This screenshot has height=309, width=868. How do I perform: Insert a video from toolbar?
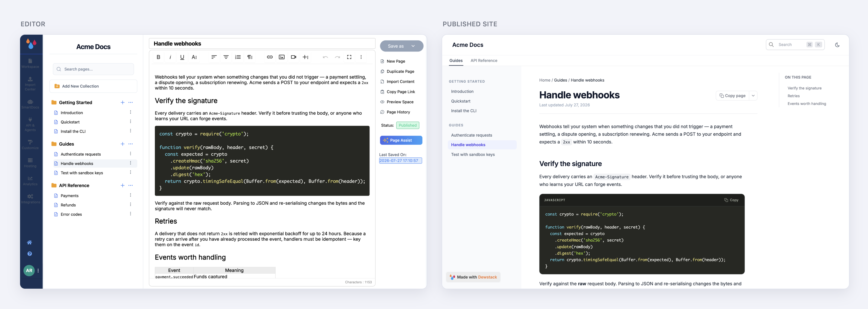(x=293, y=57)
